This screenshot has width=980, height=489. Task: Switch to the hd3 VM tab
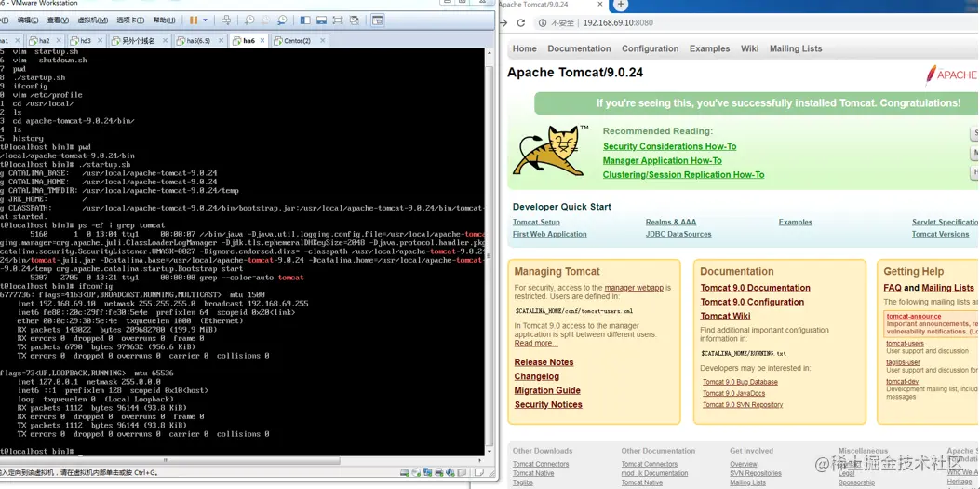click(86, 41)
